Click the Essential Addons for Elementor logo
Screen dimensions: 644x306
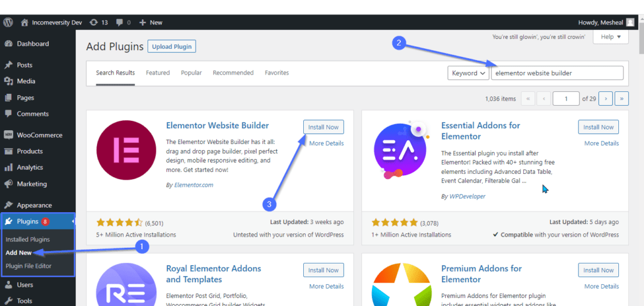pos(401,150)
